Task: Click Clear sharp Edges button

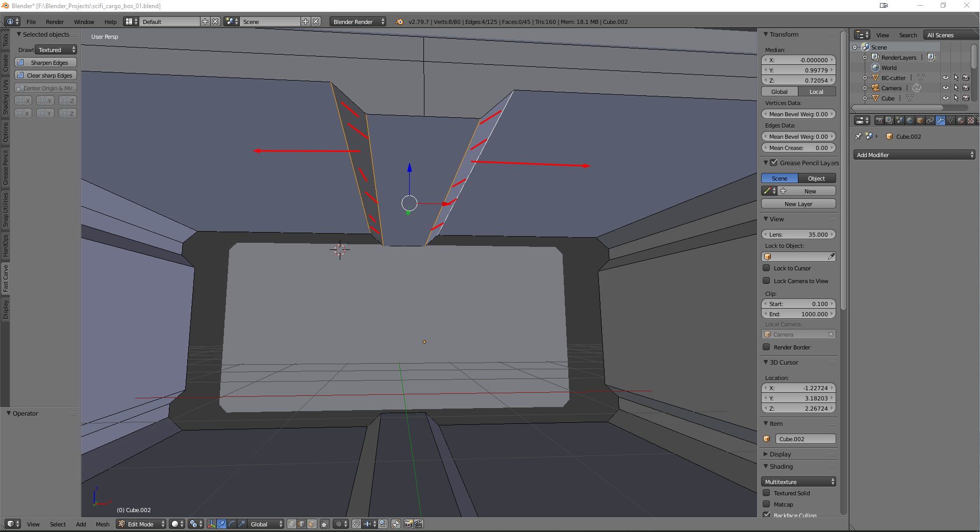Action: pos(45,75)
